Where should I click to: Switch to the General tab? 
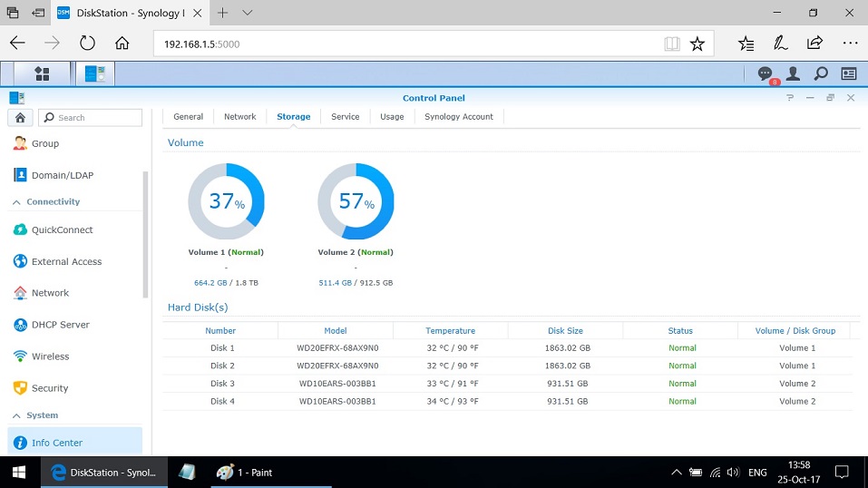pyautogui.click(x=189, y=117)
